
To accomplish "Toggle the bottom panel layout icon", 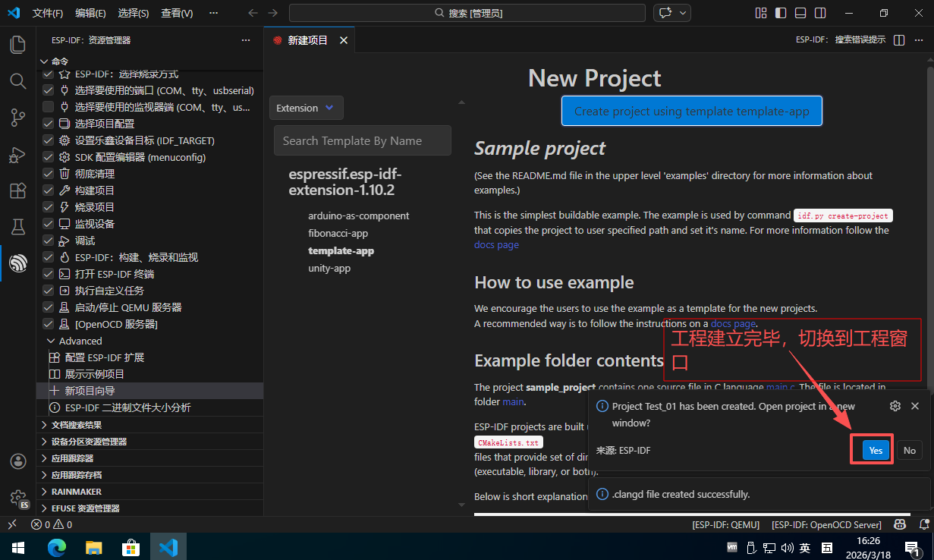I will pyautogui.click(x=800, y=13).
